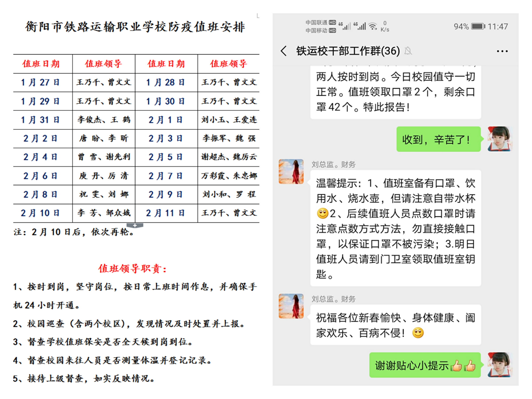Image resolution: width=532 pixels, height=399 pixels.
Task: Tap the 中国移动 HD carrier label
Action: pyautogui.click(x=321, y=31)
